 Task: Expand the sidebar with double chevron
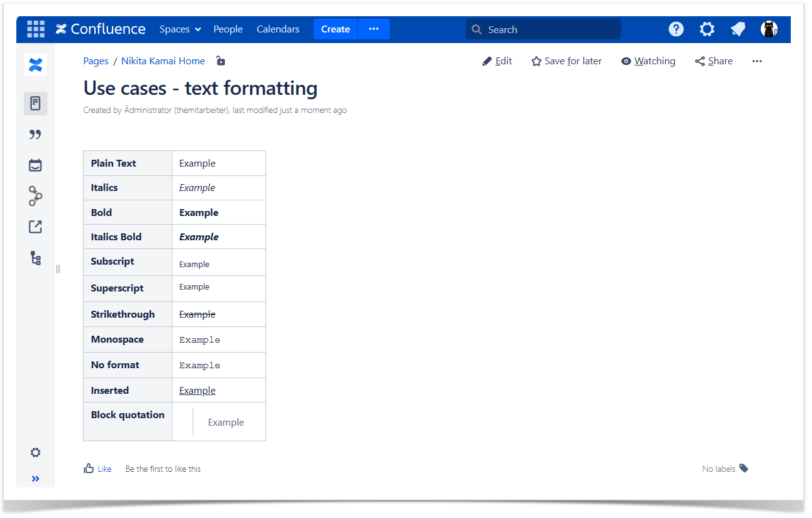pos(36,479)
